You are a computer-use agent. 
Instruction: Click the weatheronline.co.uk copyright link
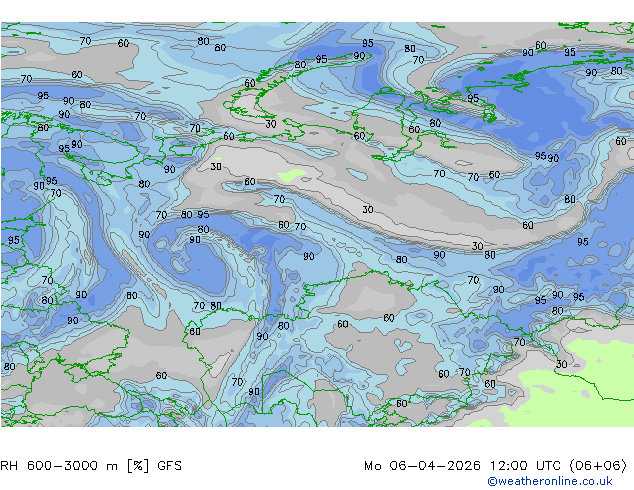click(x=550, y=481)
